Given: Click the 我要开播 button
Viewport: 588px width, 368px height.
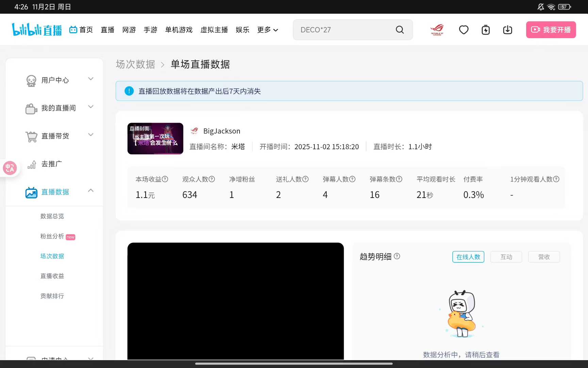Looking at the screenshot, I should coord(551,30).
